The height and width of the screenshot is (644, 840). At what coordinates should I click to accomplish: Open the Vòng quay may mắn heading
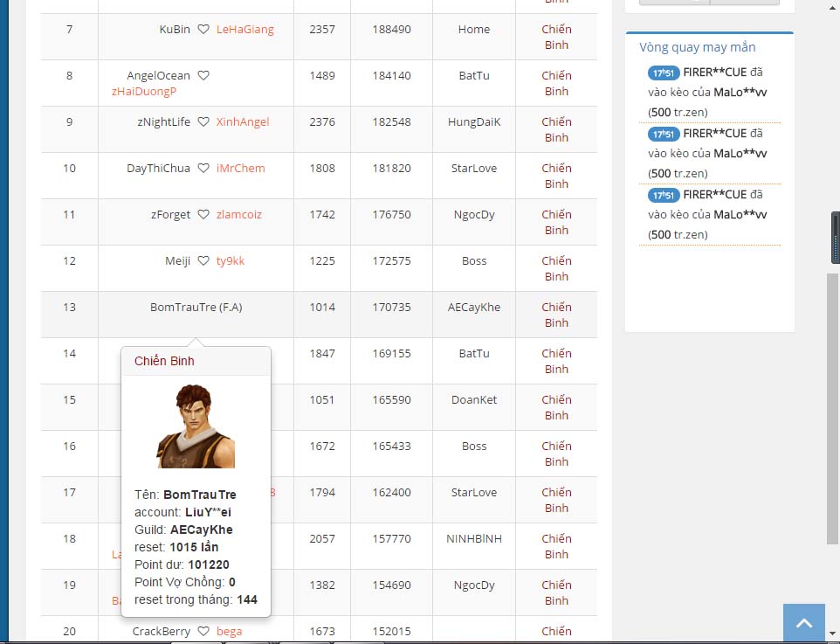[698, 47]
